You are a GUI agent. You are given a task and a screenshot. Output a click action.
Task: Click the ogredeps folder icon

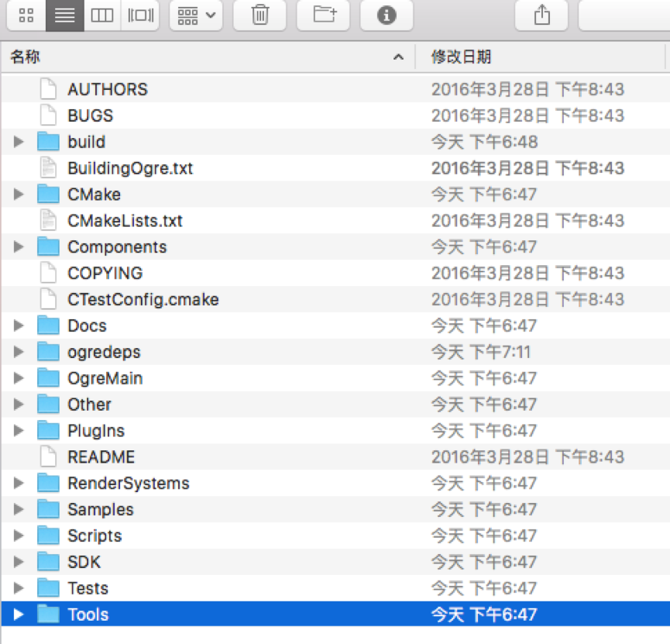click(48, 352)
